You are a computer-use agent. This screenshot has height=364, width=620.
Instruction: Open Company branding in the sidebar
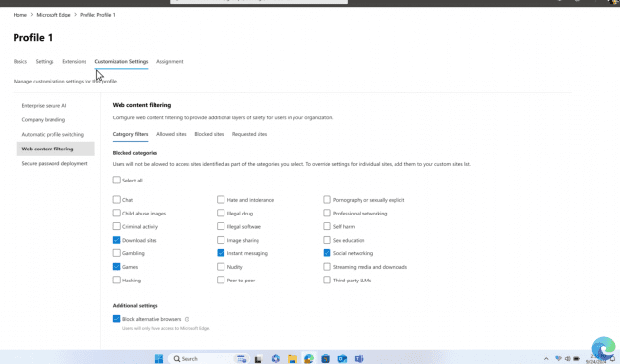click(x=44, y=120)
